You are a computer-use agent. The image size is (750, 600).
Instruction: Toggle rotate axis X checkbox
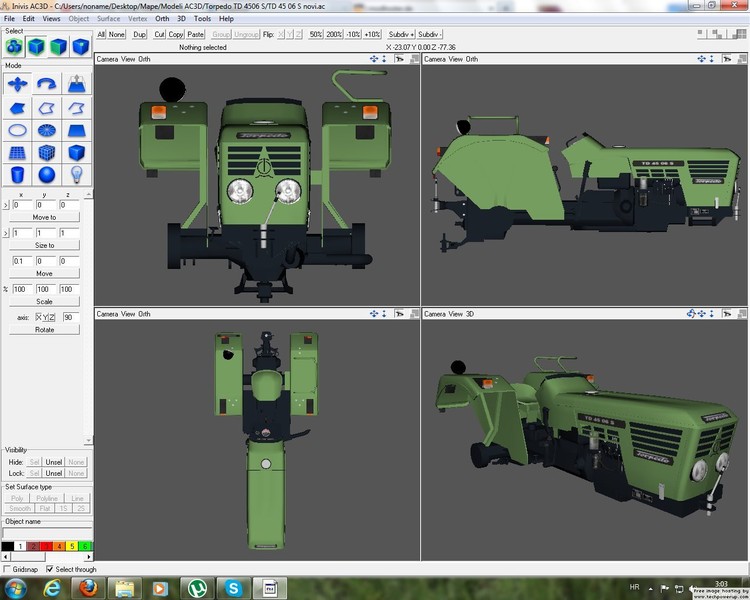coord(38,317)
